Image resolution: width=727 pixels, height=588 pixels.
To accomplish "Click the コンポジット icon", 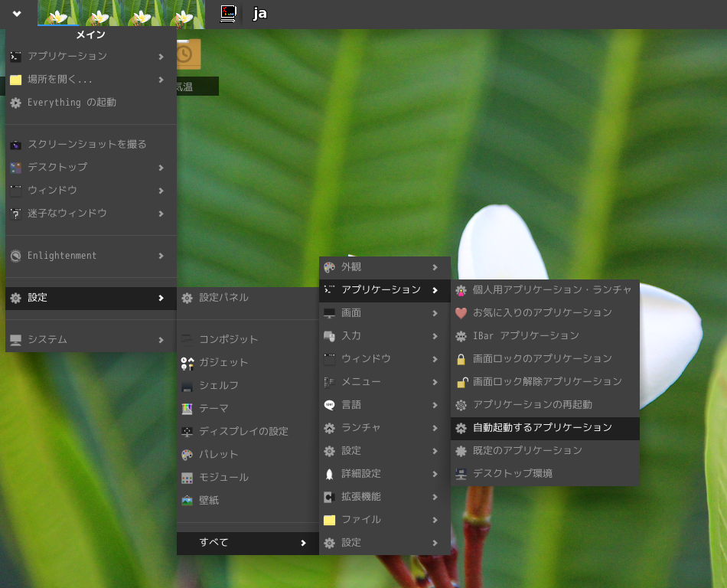I will [x=187, y=340].
